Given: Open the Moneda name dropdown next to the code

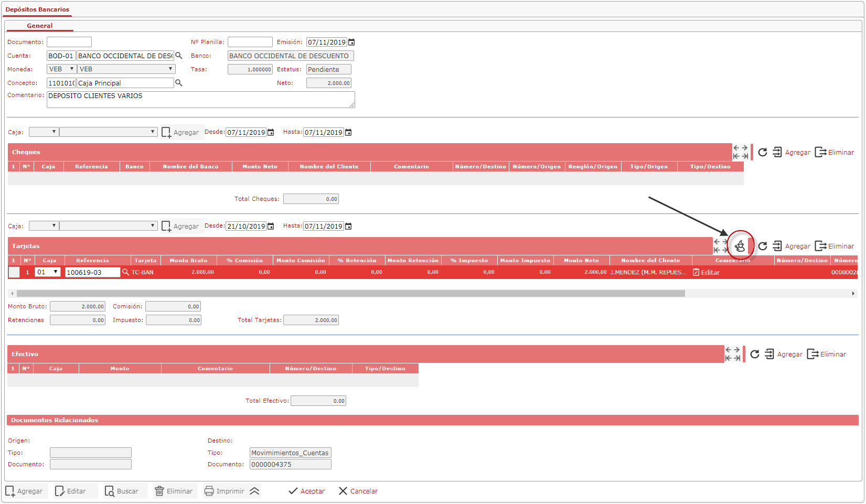Looking at the screenshot, I should click(126, 69).
